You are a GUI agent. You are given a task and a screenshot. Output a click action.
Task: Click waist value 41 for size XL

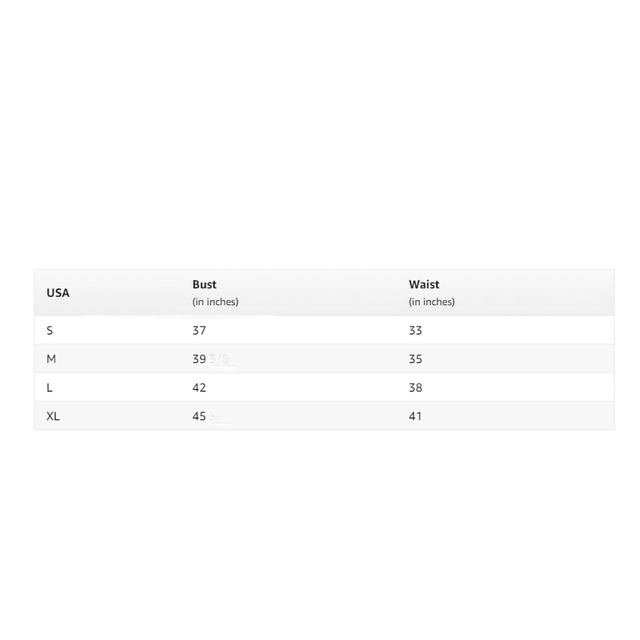coord(415,416)
